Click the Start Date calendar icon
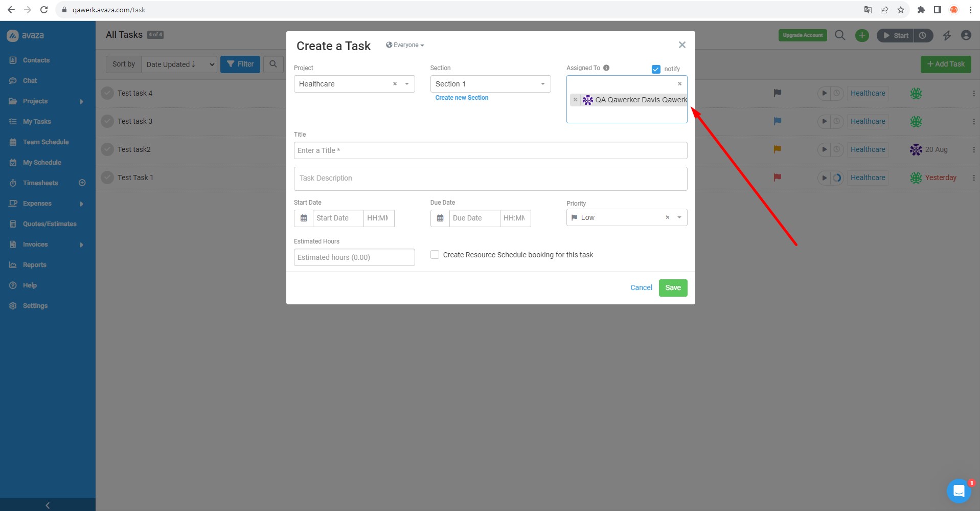The image size is (980, 511). [304, 218]
